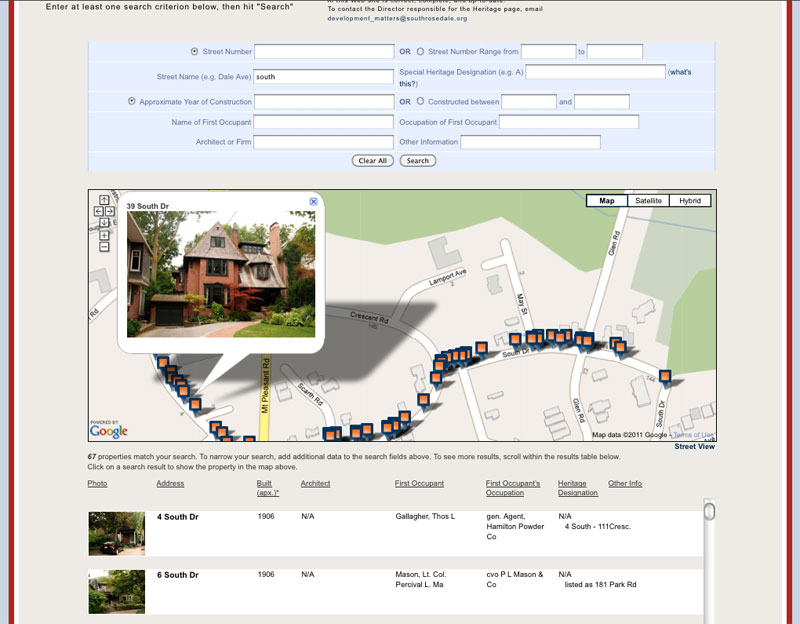Viewport: 800px width, 624px height.
Task: Pan the map left with arrow button
Action: (x=98, y=211)
